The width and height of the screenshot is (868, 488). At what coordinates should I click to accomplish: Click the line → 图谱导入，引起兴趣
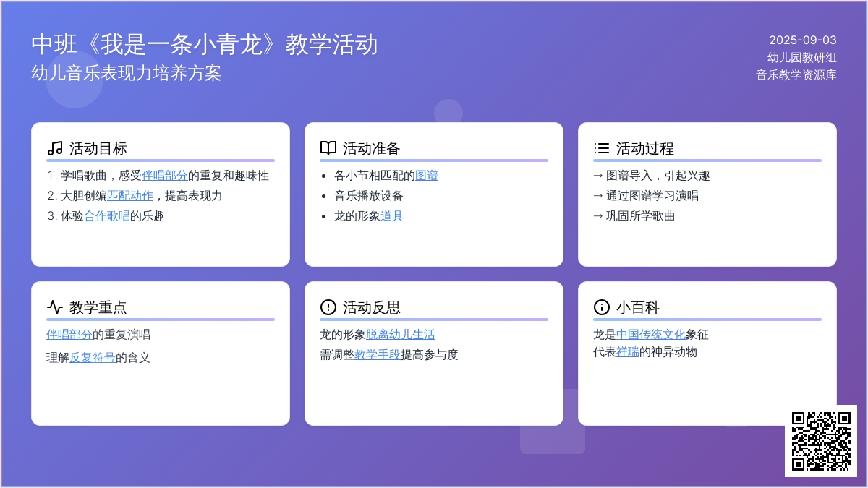(652, 176)
